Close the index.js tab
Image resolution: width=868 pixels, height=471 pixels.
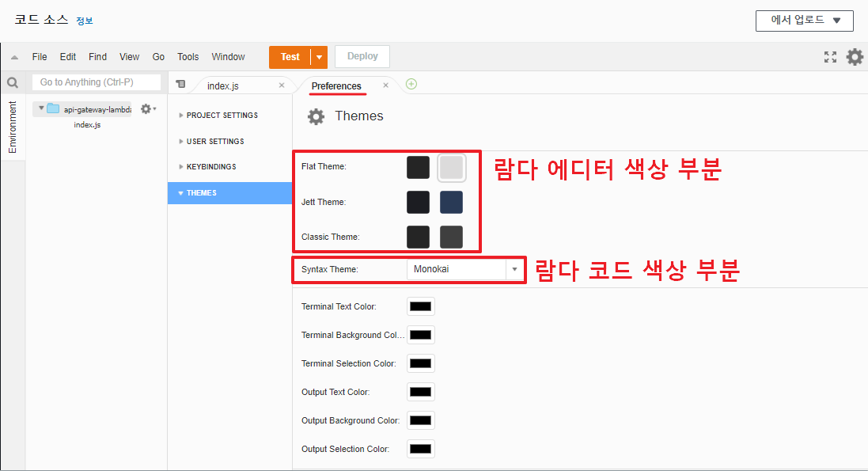tap(282, 85)
